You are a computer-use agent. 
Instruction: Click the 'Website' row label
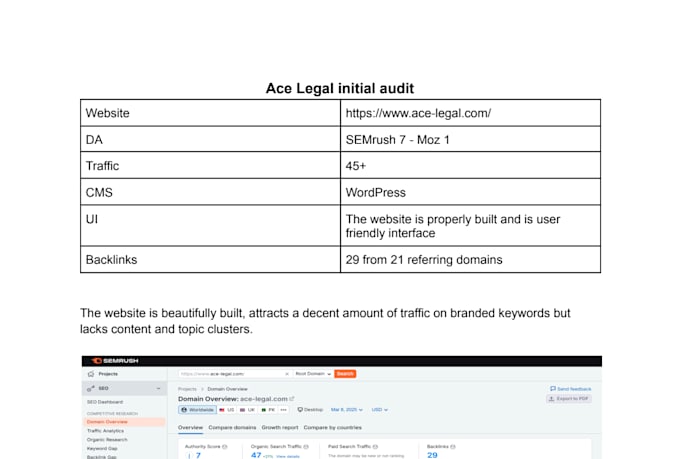pyautogui.click(x=108, y=113)
